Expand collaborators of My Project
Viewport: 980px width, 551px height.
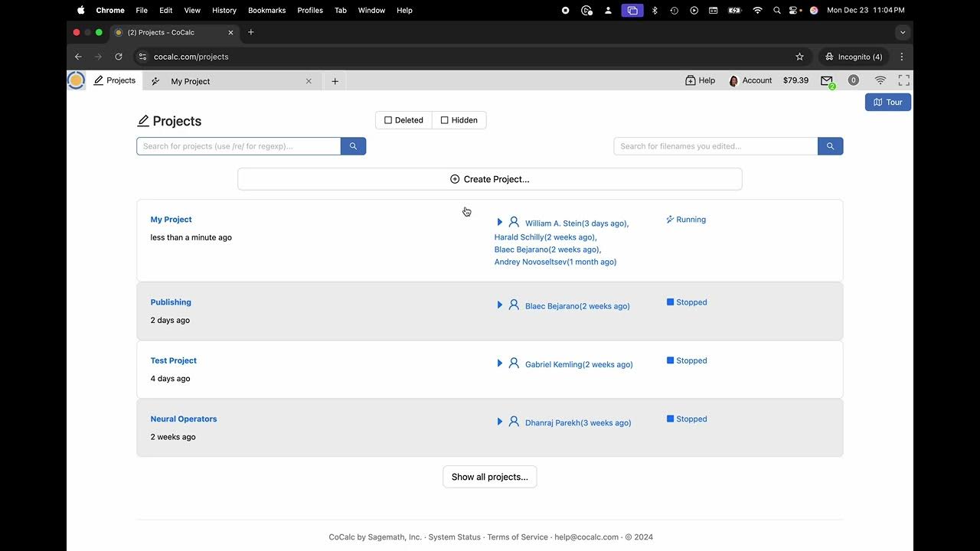click(499, 222)
